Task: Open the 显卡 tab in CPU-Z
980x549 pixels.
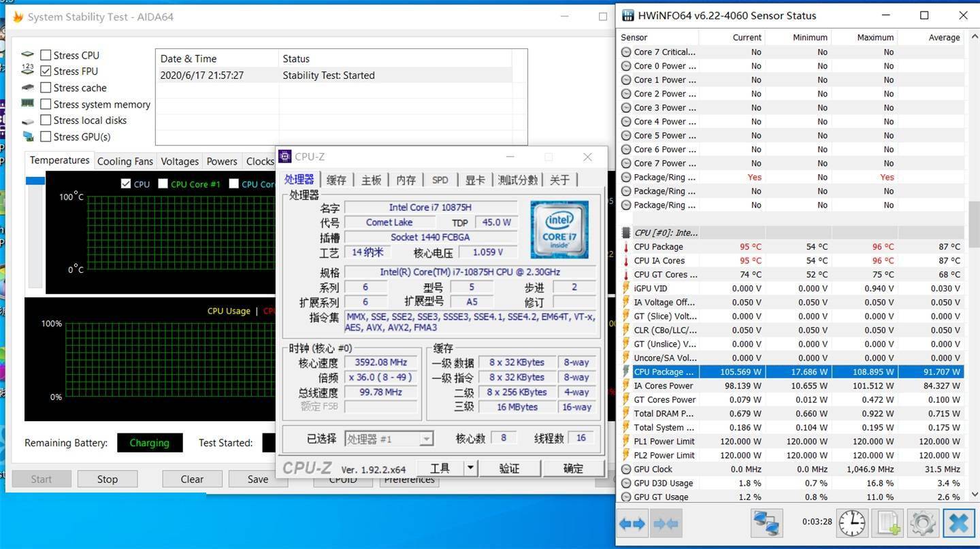Action: (x=475, y=180)
